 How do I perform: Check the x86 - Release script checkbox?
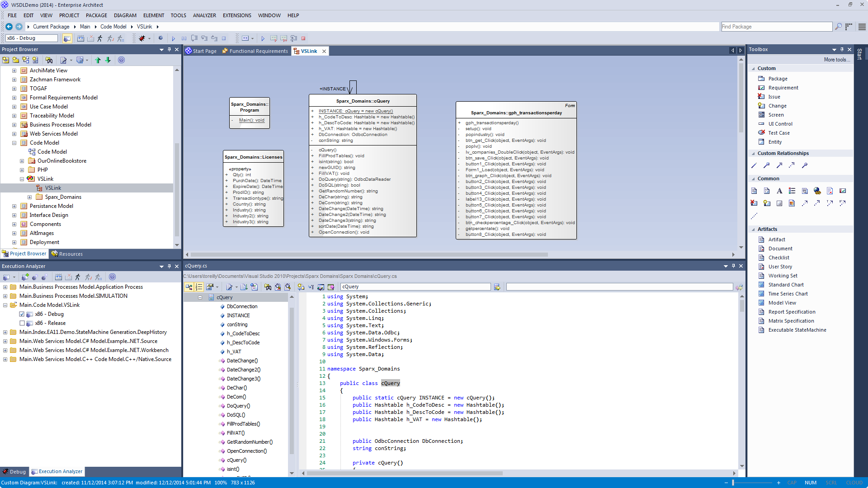click(22, 323)
